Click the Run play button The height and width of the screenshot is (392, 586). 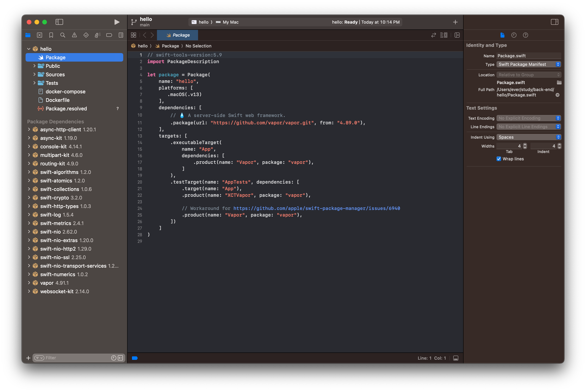(116, 22)
